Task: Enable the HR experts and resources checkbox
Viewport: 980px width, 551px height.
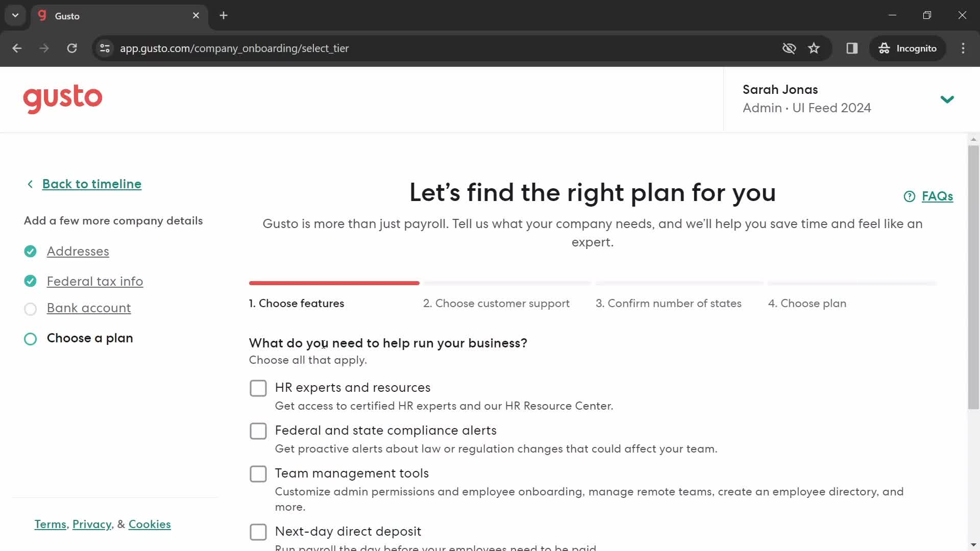Action: (258, 388)
